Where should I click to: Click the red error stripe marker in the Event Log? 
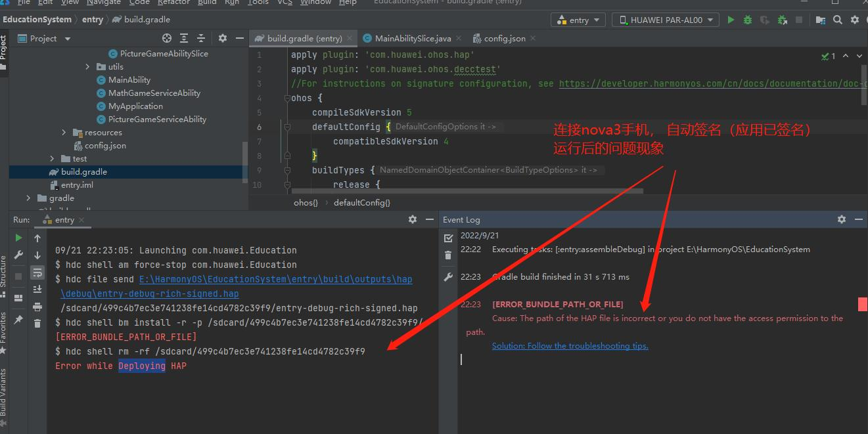[863, 304]
